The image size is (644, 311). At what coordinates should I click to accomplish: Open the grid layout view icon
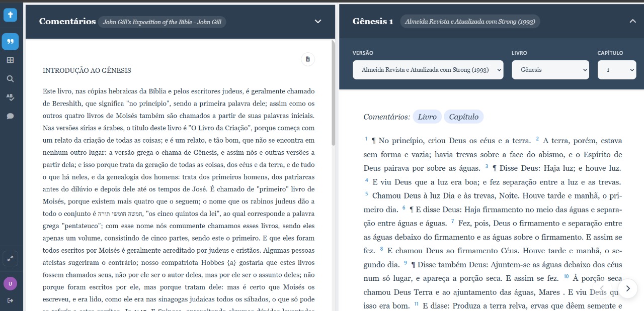pos(10,60)
